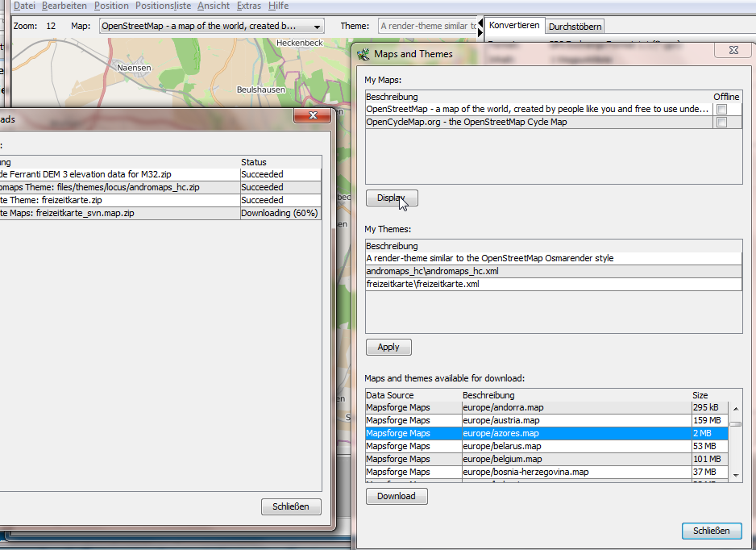756x550 pixels.
Task: Open the Ansicht menu
Action: pos(214,6)
